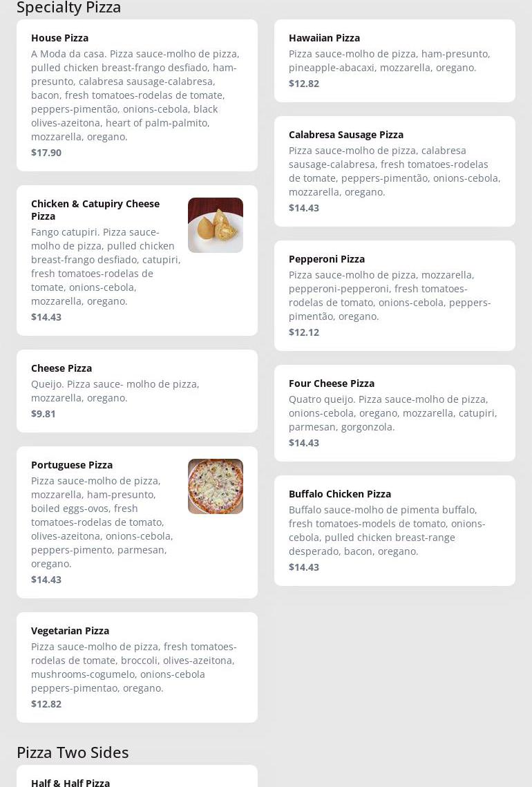Image resolution: width=532 pixels, height=787 pixels.
Task: Select the Hawaiian Pizza title
Action: point(324,38)
